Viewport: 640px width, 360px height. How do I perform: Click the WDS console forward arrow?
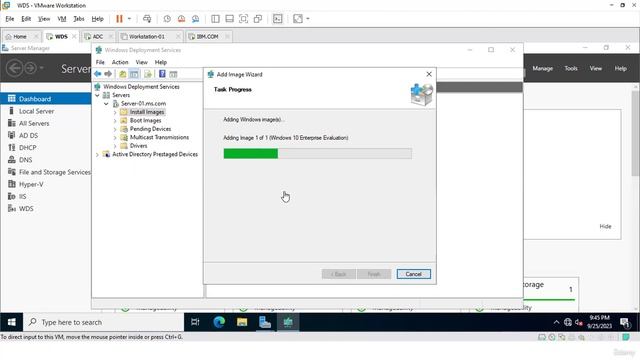(108, 74)
